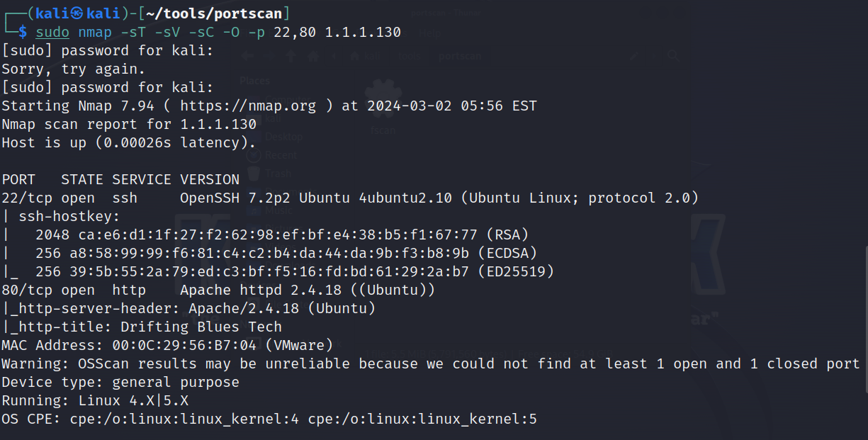Click the 1.1.1.130 target in the command
868x440 pixels.
coord(363,32)
